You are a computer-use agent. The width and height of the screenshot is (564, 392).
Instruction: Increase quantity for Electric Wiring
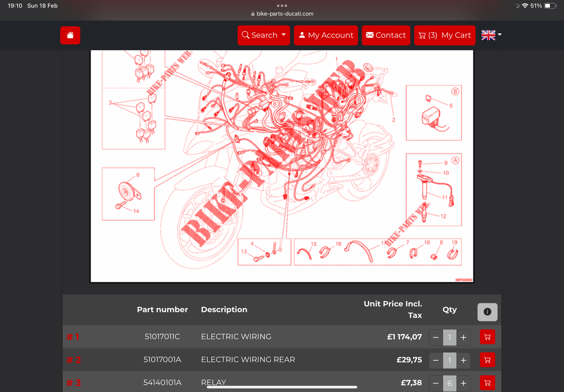pyautogui.click(x=464, y=337)
